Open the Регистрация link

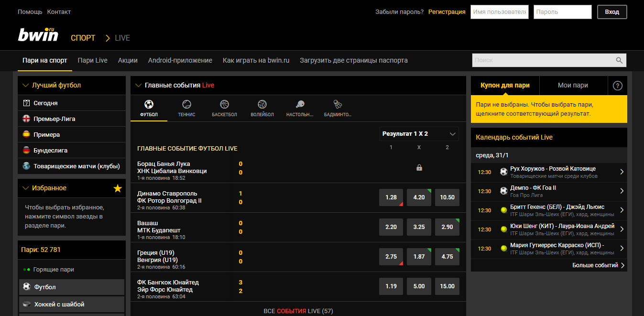(x=447, y=12)
